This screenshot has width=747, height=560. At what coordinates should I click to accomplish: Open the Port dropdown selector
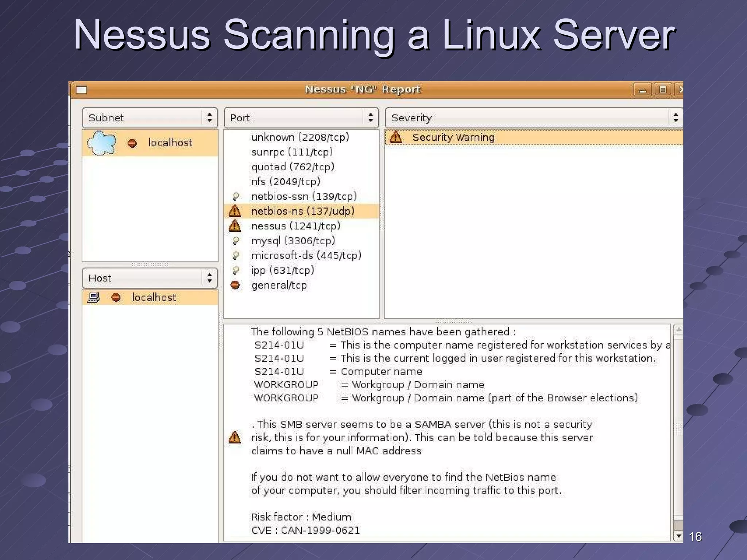301,118
